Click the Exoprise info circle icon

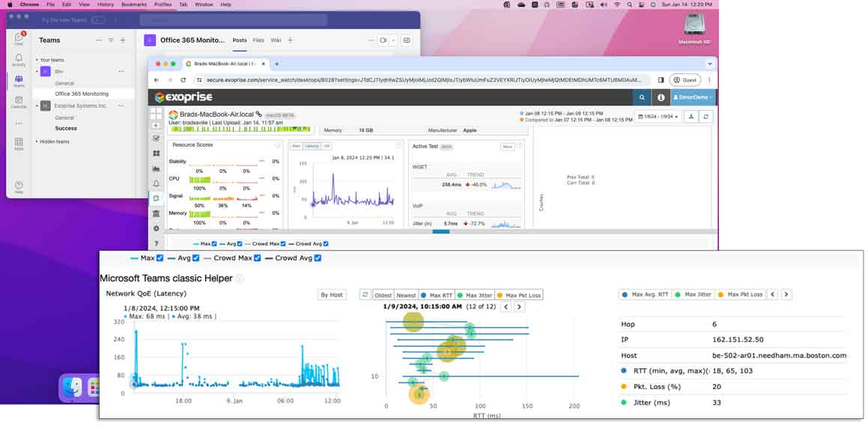pyautogui.click(x=661, y=97)
